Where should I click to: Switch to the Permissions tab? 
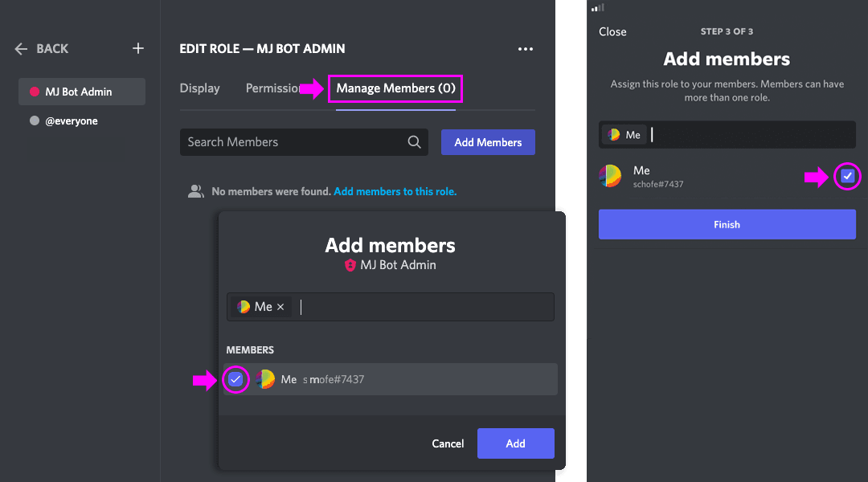[x=272, y=88]
